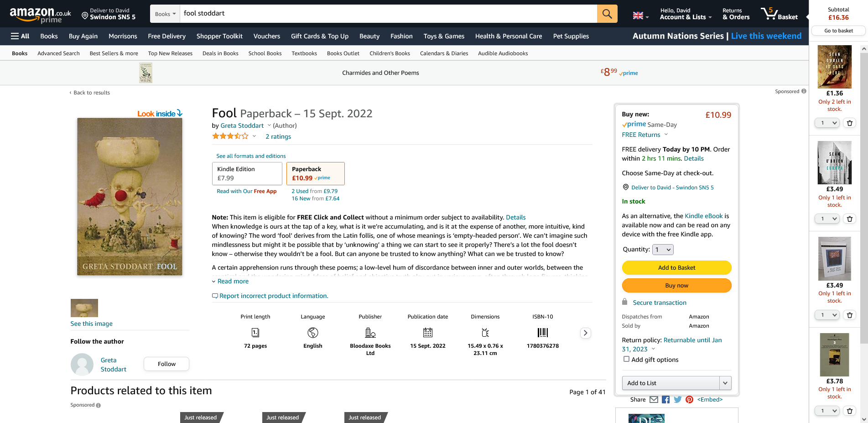Select the Kindle Edition format option
This screenshot has width=868, height=423.
coord(247,173)
